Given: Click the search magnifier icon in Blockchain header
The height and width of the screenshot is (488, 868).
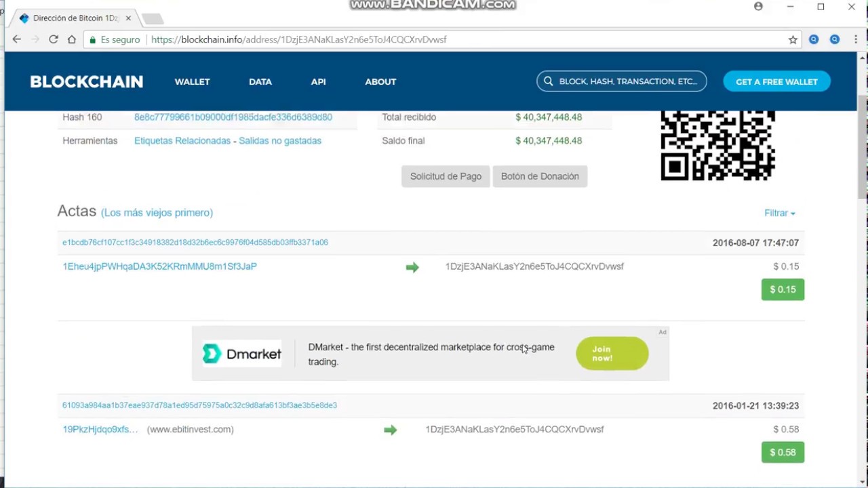Looking at the screenshot, I should (x=549, y=81).
